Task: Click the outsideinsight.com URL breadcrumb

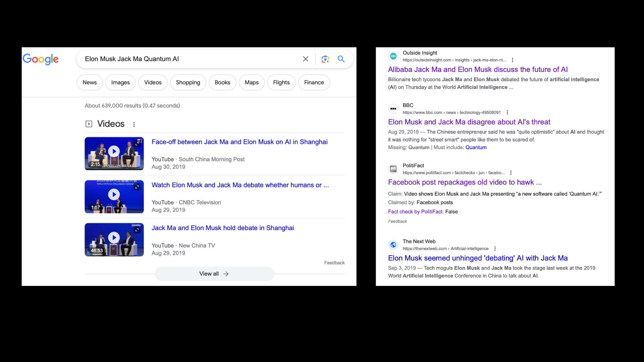Action: 454,60
